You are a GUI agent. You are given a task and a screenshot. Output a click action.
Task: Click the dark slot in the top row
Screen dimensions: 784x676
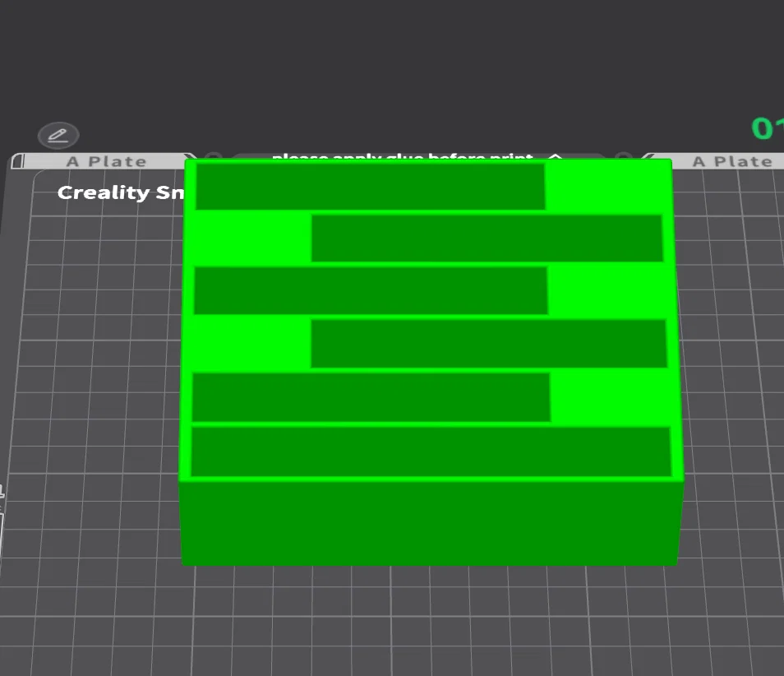point(371,187)
